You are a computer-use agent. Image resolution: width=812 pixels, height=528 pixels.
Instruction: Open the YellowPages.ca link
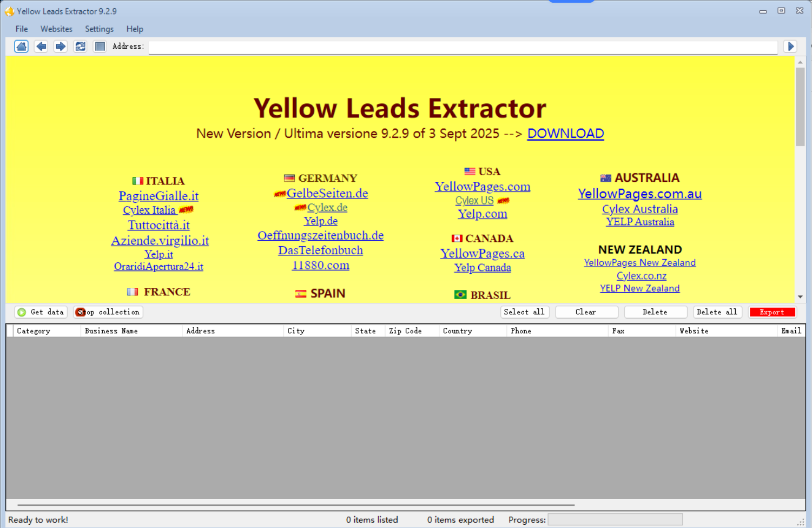click(483, 254)
